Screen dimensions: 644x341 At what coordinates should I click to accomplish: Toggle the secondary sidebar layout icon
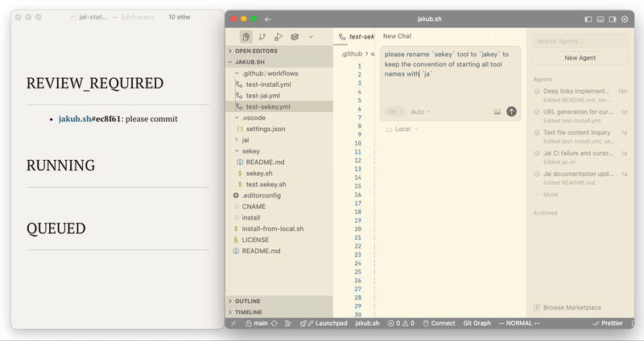613,18
